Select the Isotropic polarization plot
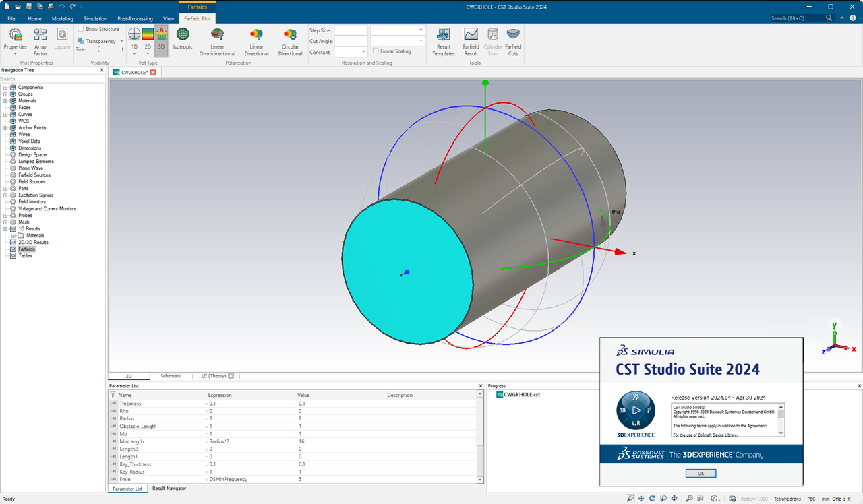Screen dimensions: 863x504 tap(182, 39)
